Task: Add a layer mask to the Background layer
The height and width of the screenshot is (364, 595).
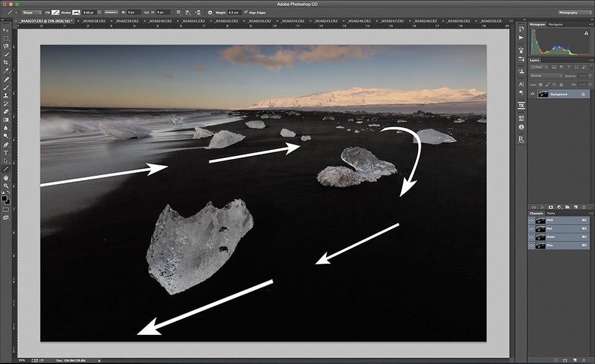Action: (x=550, y=207)
